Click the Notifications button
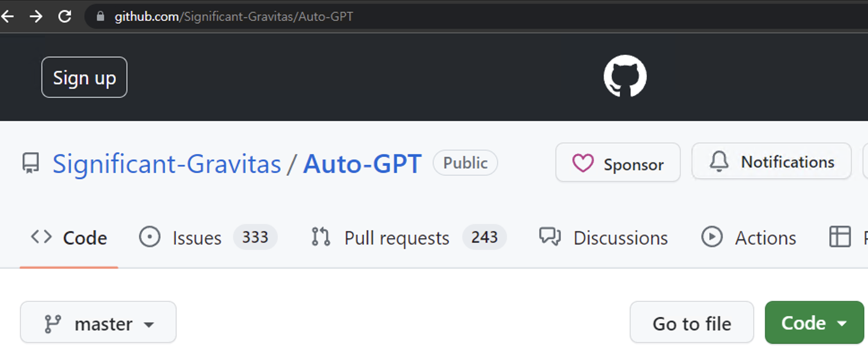The width and height of the screenshot is (868, 360). [x=771, y=162]
